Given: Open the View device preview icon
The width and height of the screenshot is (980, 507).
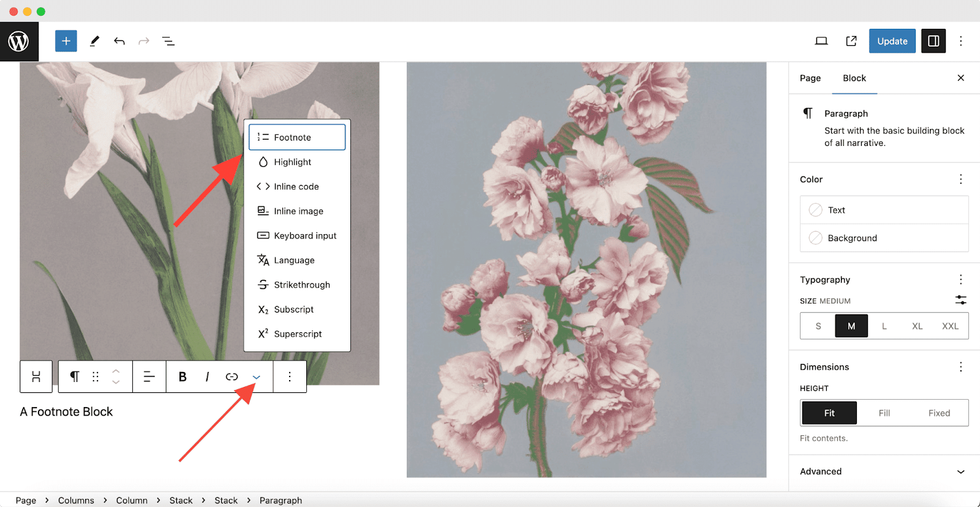Looking at the screenshot, I should click(821, 41).
